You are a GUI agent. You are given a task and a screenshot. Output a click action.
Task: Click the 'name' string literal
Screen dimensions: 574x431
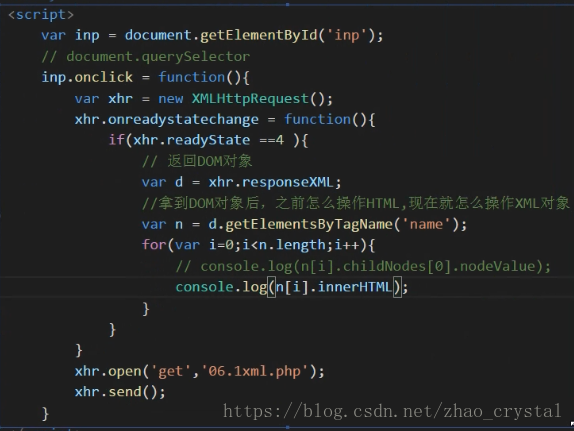click(426, 224)
